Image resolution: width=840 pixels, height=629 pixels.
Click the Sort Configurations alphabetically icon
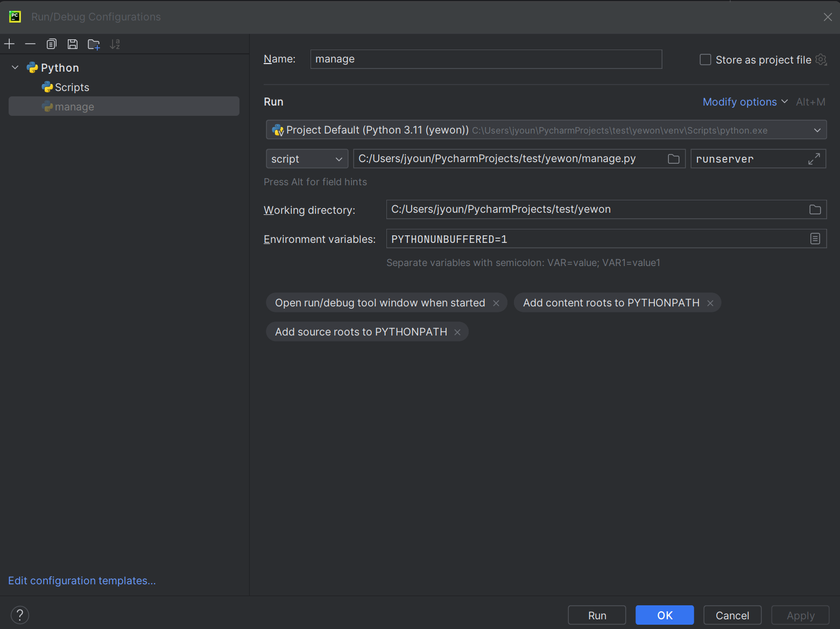115,44
